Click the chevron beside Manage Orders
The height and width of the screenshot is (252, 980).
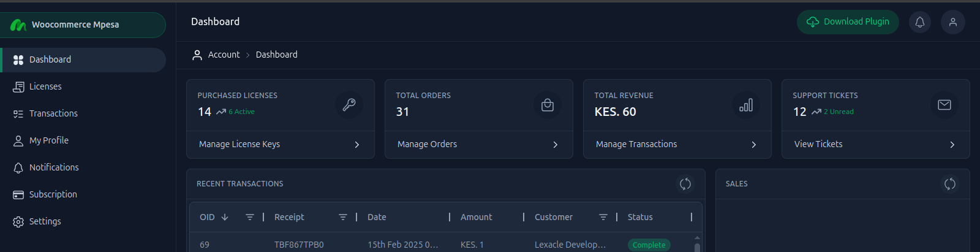556,145
